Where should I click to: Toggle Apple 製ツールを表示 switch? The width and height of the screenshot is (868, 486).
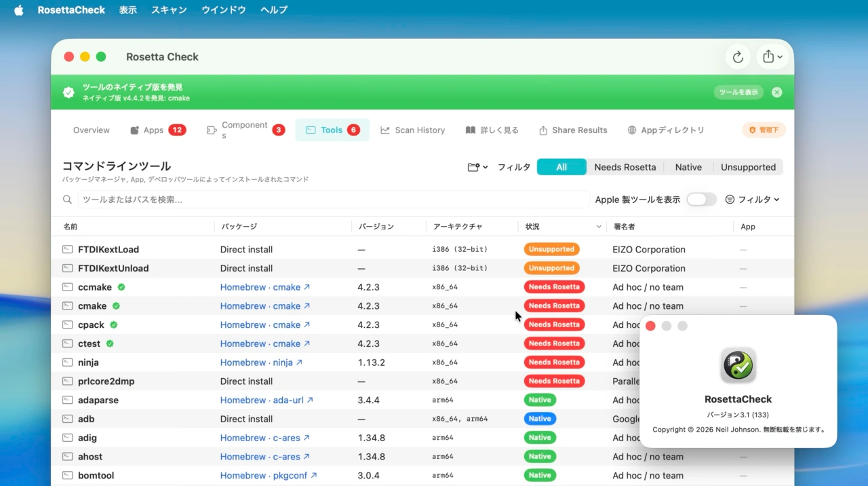click(701, 200)
